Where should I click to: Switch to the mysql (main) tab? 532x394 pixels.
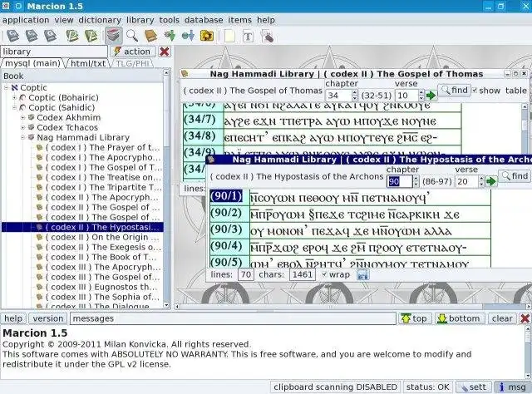pyautogui.click(x=32, y=63)
